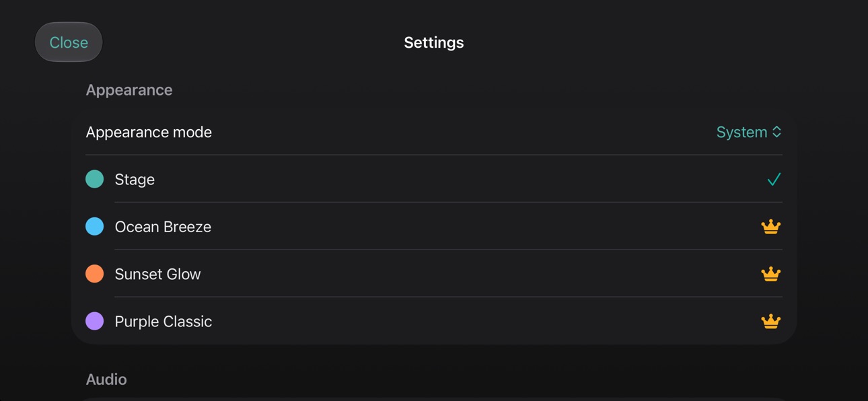Click the Appearance mode row label
Image resolution: width=868 pixels, height=401 pixels.
(x=149, y=132)
